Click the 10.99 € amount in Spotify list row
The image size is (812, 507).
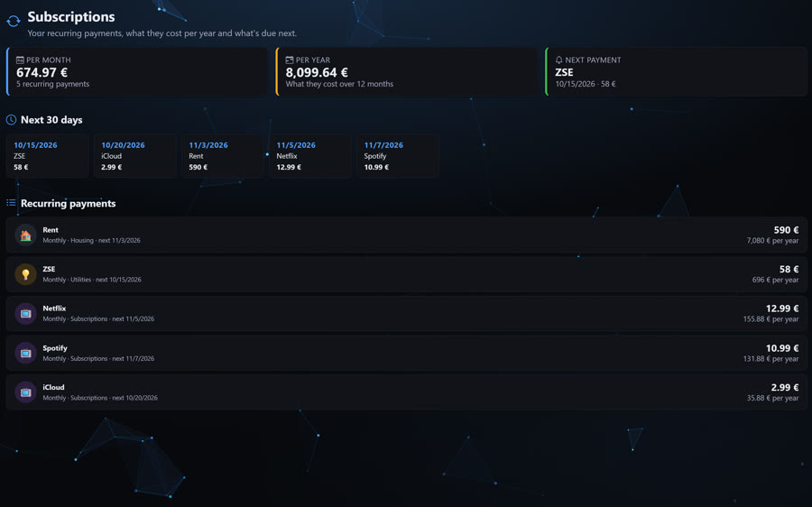782,348
